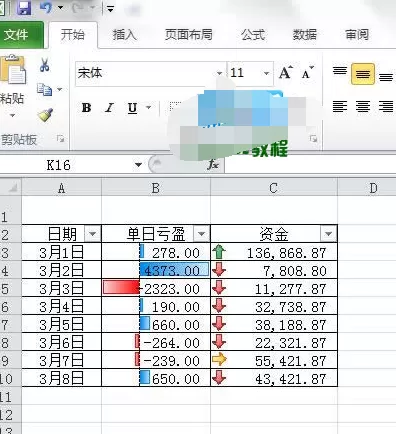
Task: Open the font group dialog launcher
Action: [313, 139]
